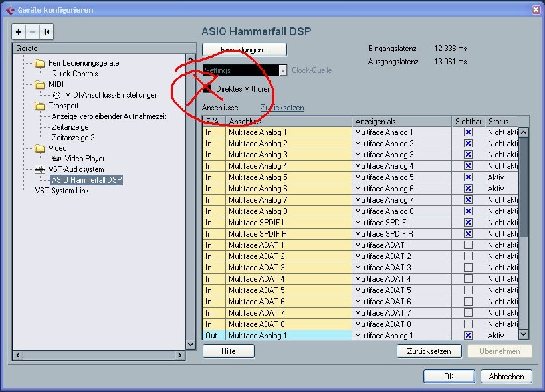
Task: Click Anzeigen als cell Multiface Analog 3
Action: [402, 155]
